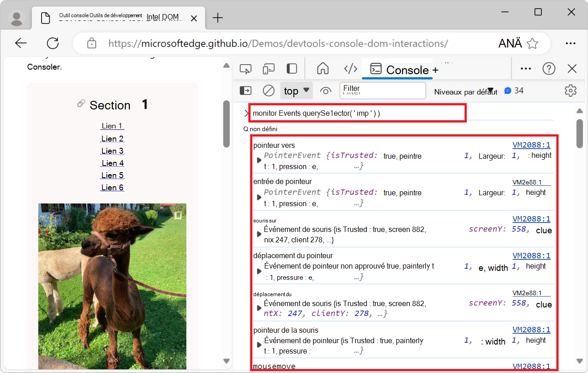Reload the page with the refresh icon
The image size is (588, 373).
[x=52, y=43]
